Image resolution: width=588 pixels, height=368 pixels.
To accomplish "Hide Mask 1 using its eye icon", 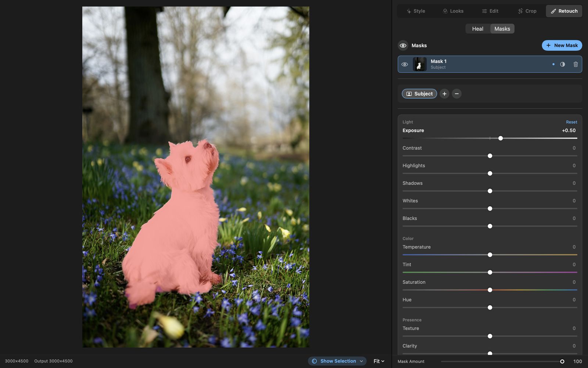I will pyautogui.click(x=405, y=64).
